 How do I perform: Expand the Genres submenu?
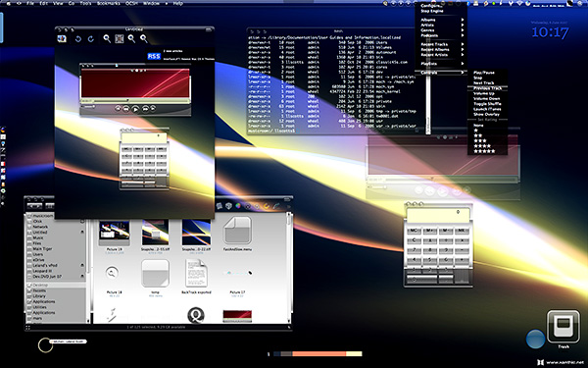coord(441,30)
